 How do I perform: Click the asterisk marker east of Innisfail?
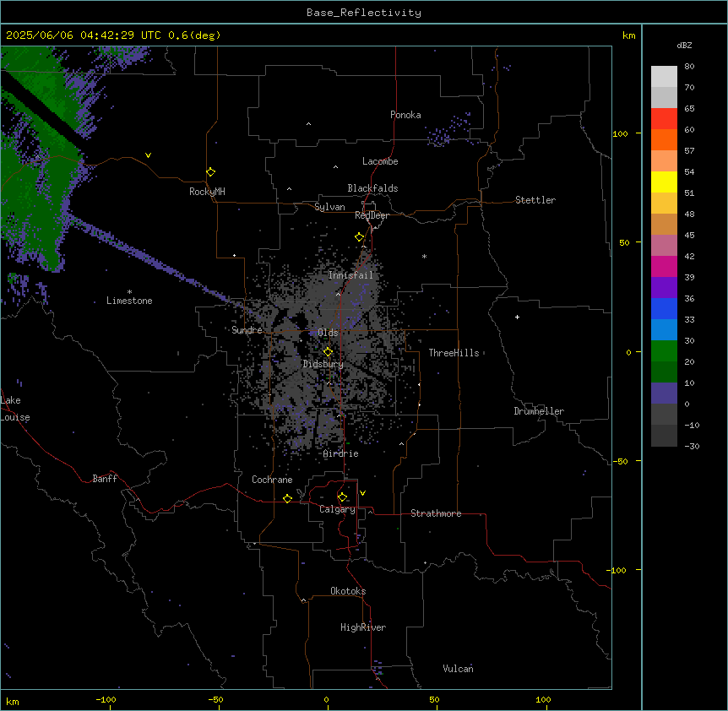[x=424, y=256]
